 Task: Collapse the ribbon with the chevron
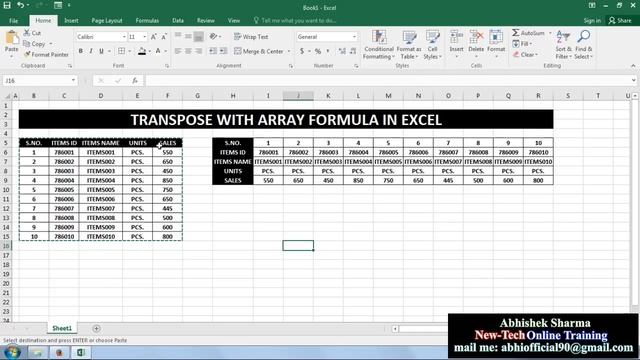(633, 66)
